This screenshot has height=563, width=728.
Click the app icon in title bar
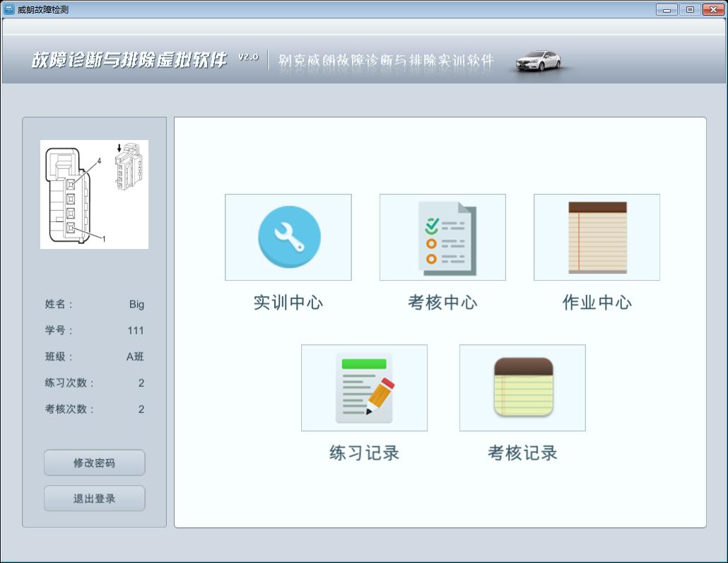point(9,9)
